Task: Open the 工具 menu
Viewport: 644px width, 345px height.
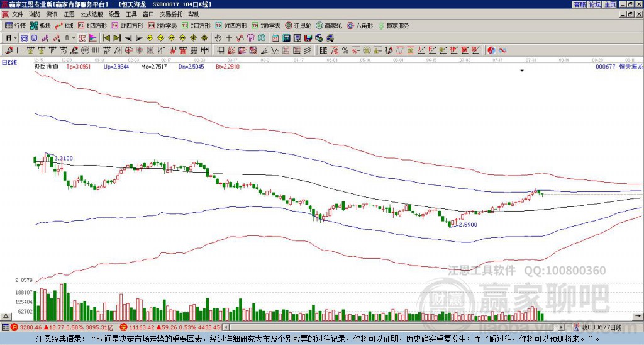Action: [131, 14]
